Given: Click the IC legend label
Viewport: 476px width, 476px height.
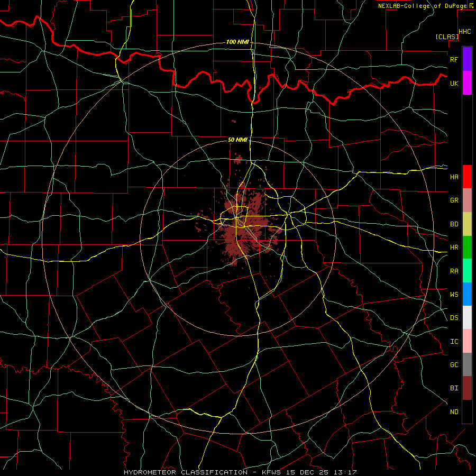Looking at the screenshot, I should (x=454, y=342).
